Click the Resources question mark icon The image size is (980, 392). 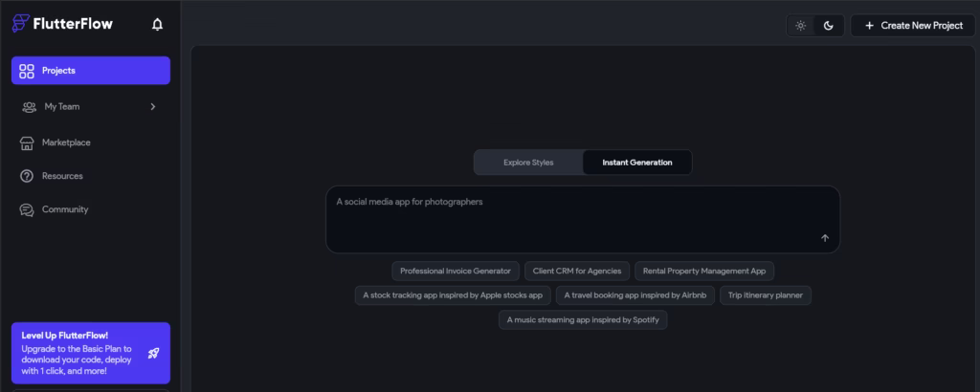tap(27, 176)
